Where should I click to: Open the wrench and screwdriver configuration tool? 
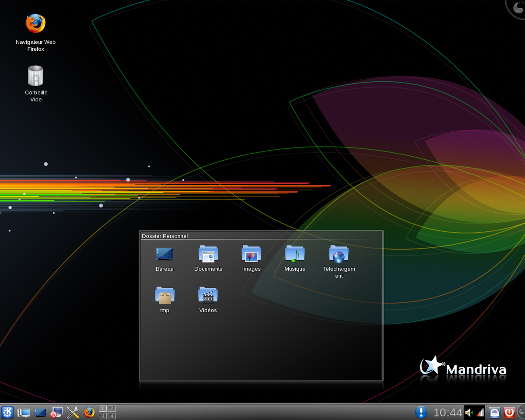point(73,412)
